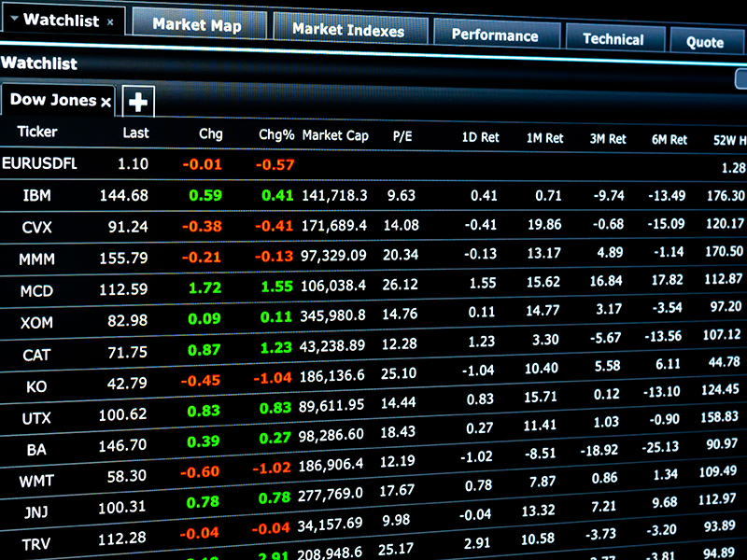This screenshot has width=747, height=560.
Task: Sort by the Chg% column header
Action: 276,134
